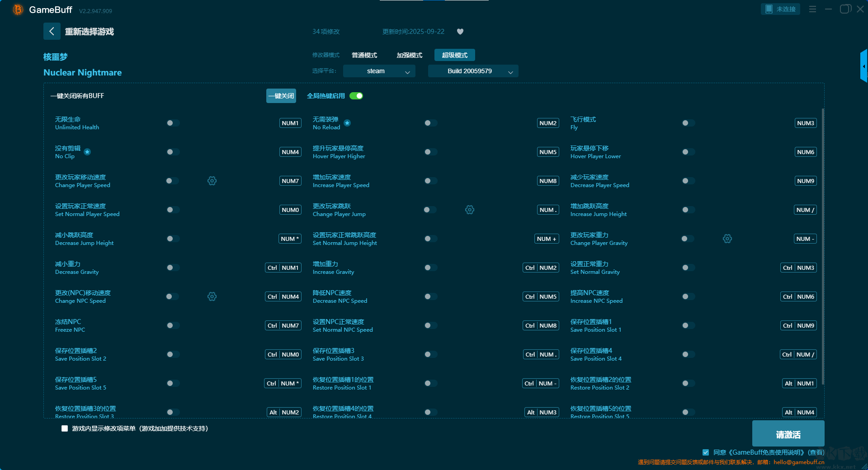Image resolution: width=868 pixels, height=470 pixels.
Task: Click the vertical scrollbar of cheat list
Action: 823,246
